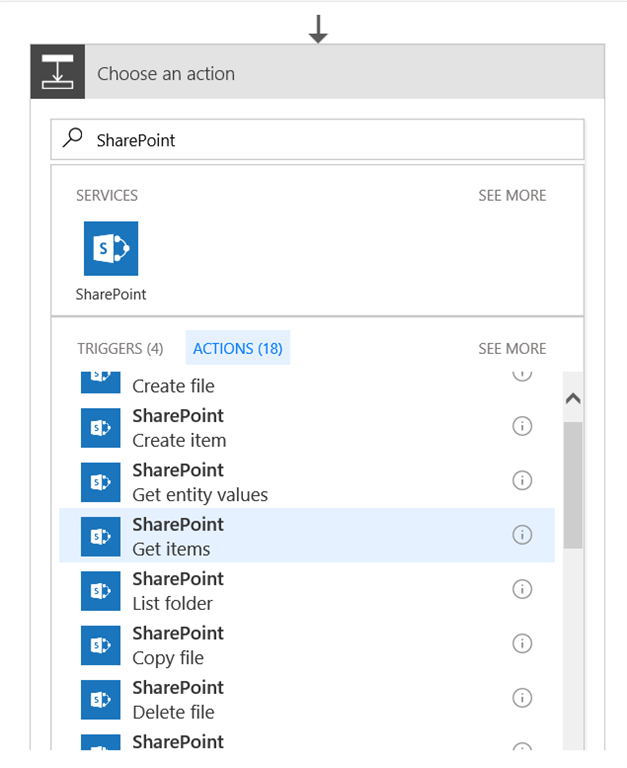627x768 pixels.
Task: Click the search magnifier icon
Action: 74,140
